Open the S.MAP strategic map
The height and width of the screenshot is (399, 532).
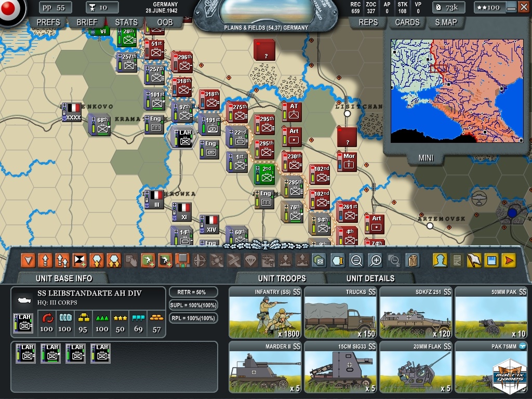coord(446,22)
